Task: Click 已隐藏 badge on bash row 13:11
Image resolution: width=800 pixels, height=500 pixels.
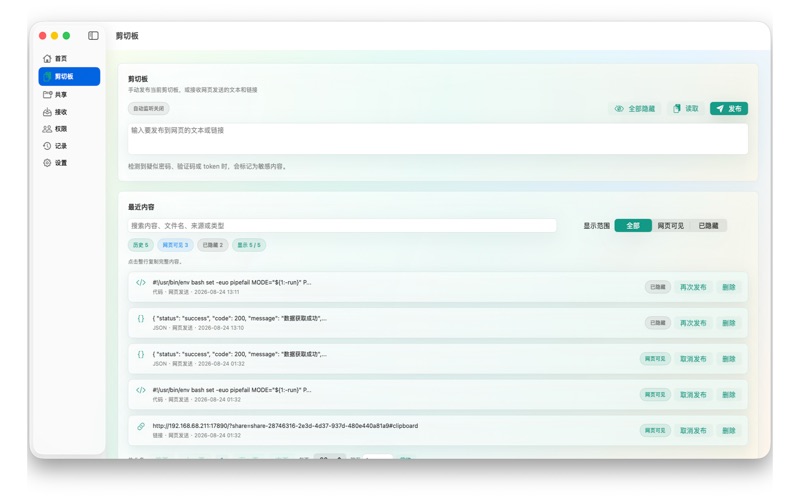Action: click(x=658, y=287)
